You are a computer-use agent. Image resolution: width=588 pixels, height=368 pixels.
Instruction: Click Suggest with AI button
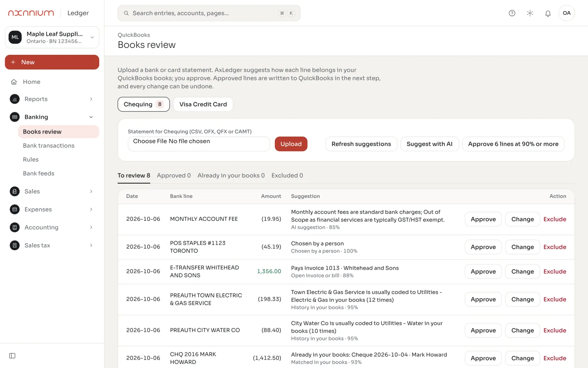430,144
